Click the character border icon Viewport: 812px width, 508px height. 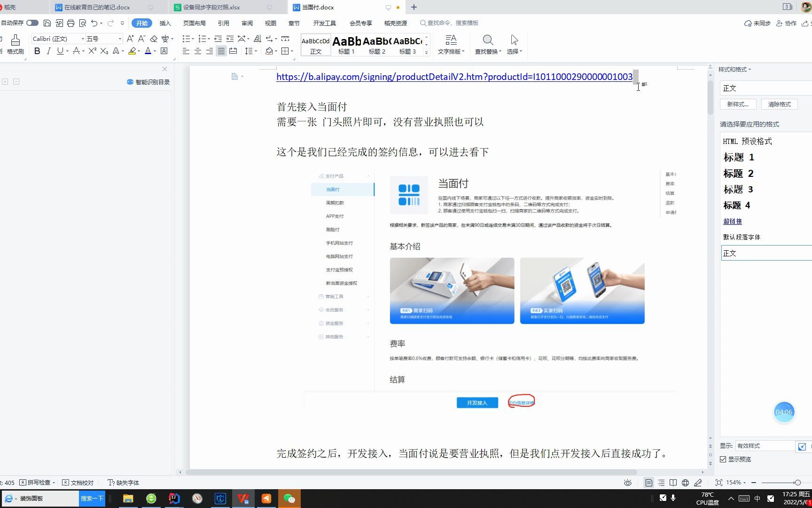tap(164, 51)
